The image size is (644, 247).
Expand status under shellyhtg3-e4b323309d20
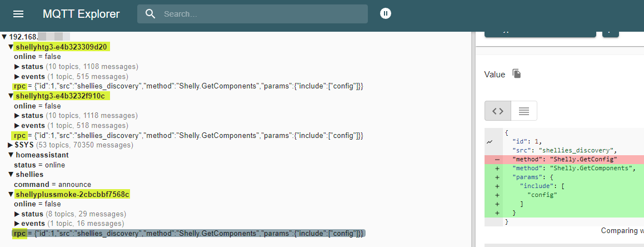tap(17, 67)
